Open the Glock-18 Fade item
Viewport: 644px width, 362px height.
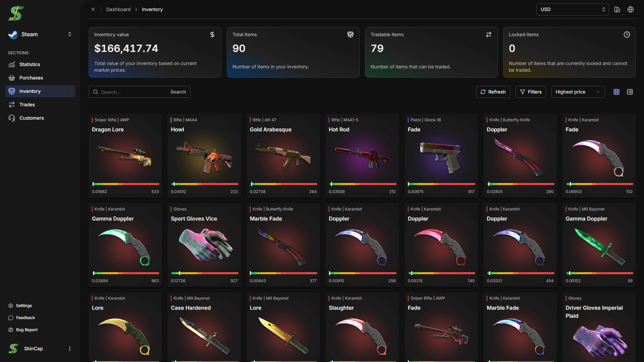[441, 156]
